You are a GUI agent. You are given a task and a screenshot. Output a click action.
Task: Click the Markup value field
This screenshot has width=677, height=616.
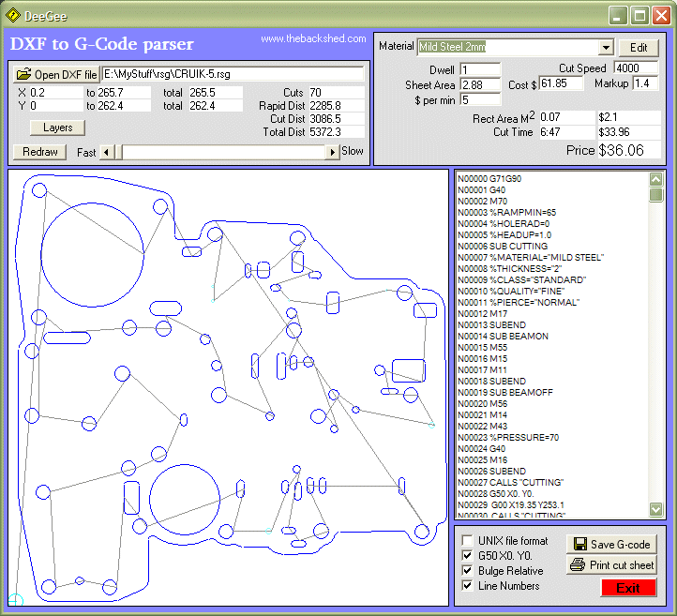645,84
